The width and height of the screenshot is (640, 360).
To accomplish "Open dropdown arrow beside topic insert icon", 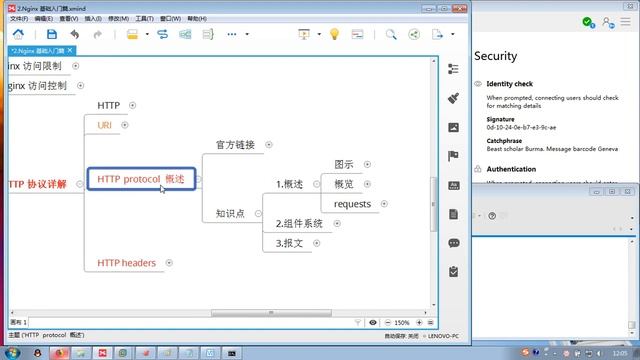I will click(147, 34).
